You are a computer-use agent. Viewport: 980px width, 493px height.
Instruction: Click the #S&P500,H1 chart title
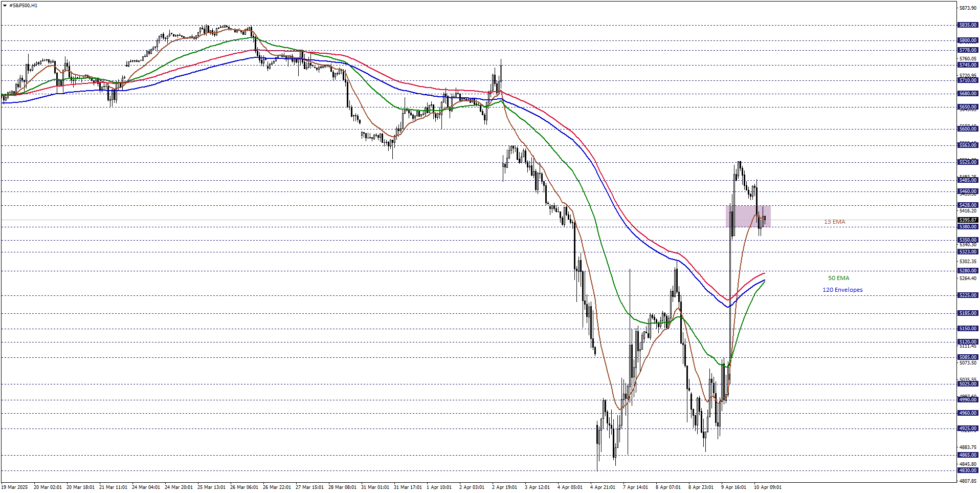(x=24, y=6)
